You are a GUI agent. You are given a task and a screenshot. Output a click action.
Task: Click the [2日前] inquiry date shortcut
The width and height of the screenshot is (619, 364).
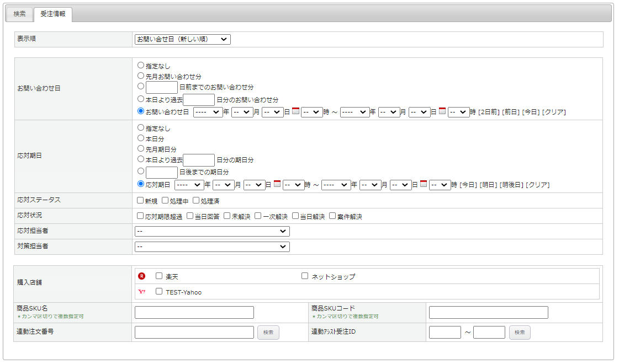click(489, 112)
